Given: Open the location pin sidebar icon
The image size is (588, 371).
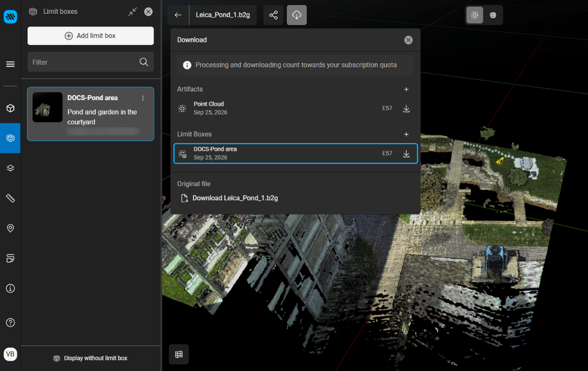Looking at the screenshot, I should (x=10, y=228).
